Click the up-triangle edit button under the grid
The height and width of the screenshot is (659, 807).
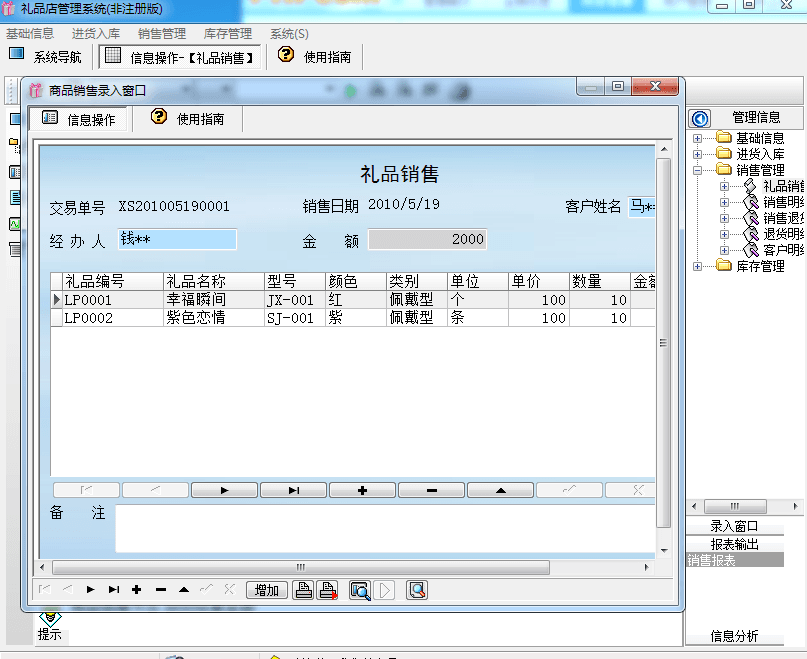500,490
